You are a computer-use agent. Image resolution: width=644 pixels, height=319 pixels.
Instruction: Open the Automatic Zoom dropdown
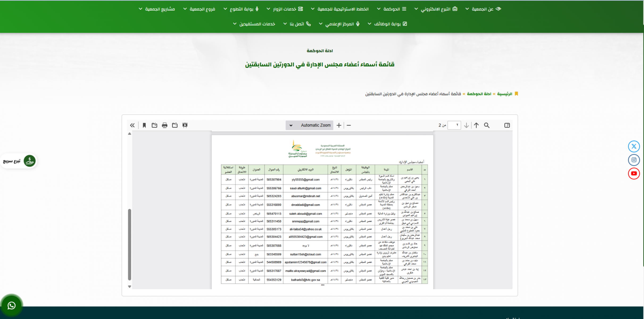(310, 125)
